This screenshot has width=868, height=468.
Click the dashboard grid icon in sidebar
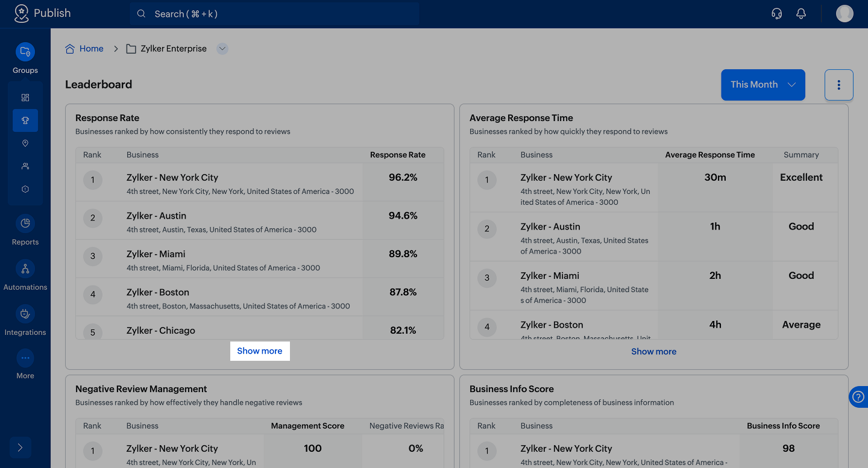pyautogui.click(x=25, y=98)
